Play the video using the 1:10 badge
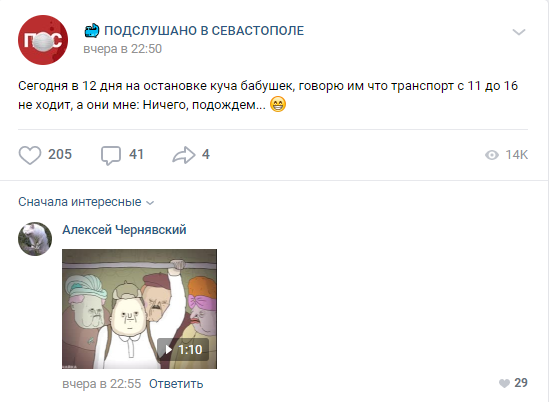Screen dimensions: 549x402 pos(183,349)
